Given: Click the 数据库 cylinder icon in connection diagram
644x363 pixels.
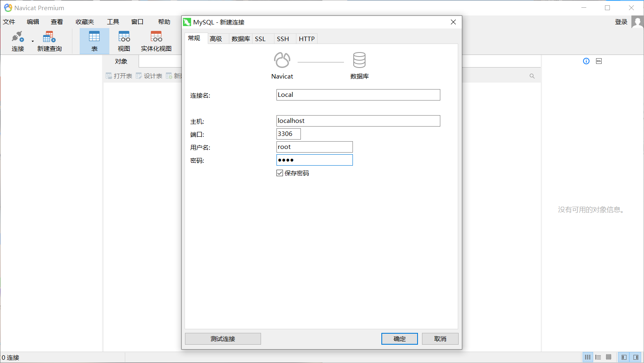Looking at the screenshot, I should pyautogui.click(x=359, y=60).
